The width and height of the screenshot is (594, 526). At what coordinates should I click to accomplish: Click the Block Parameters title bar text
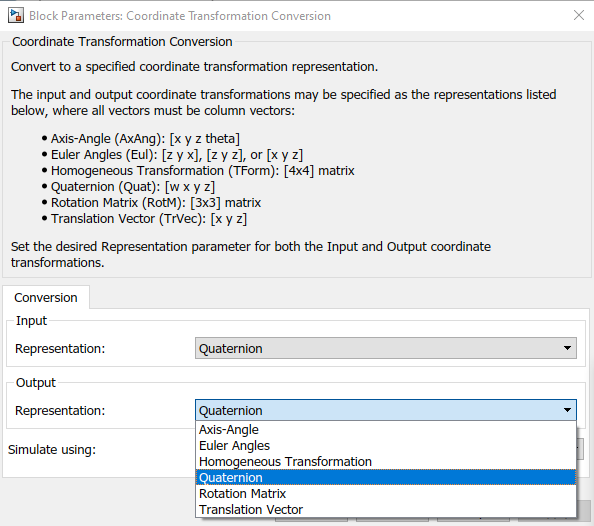[180, 16]
